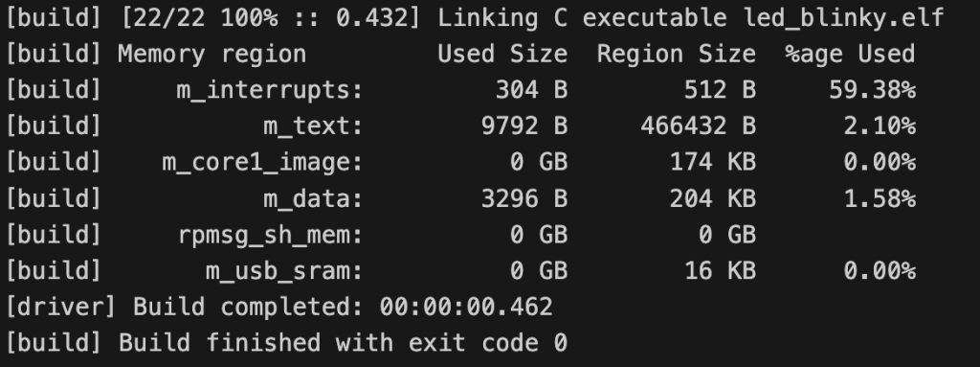This screenshot has width=980, height=367.
Task: Click the 466432 B region size value
Action: coord(698,126)
